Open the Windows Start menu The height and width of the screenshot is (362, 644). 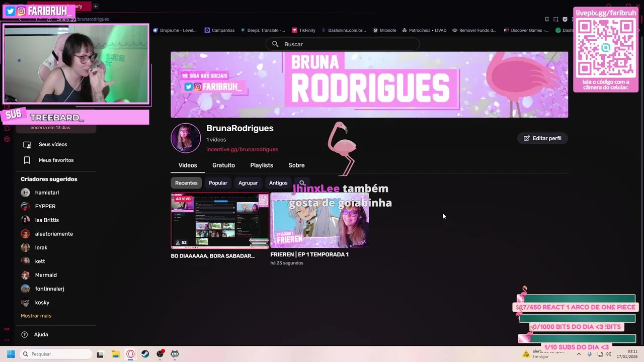pyautogui.click(x=11, y=354)
